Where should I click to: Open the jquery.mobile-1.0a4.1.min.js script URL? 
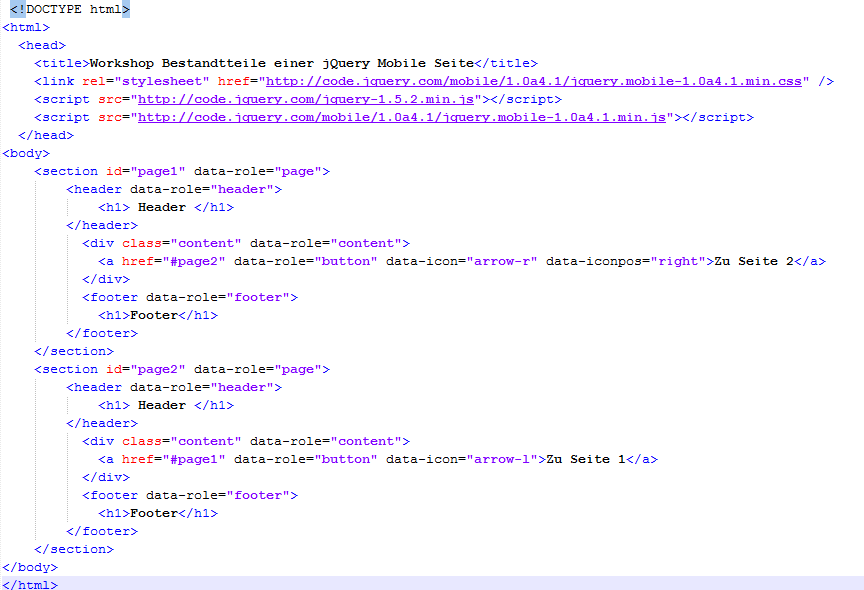click(402, 117)
